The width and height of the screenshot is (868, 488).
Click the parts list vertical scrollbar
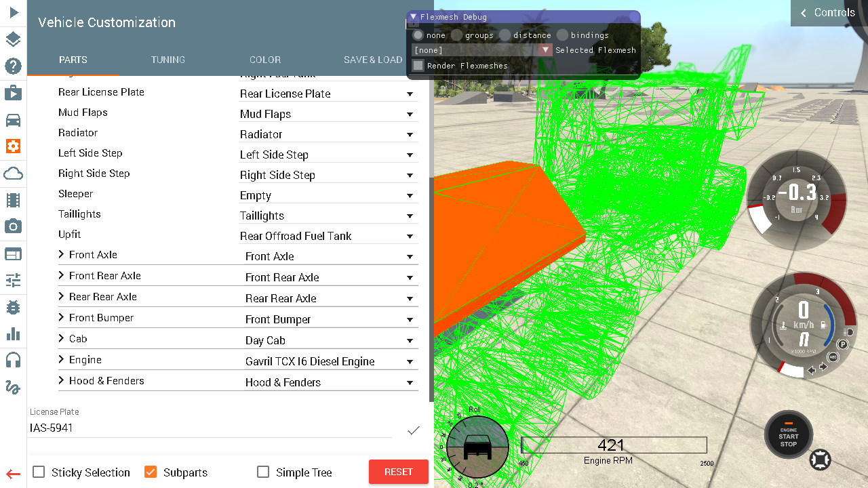431,290
